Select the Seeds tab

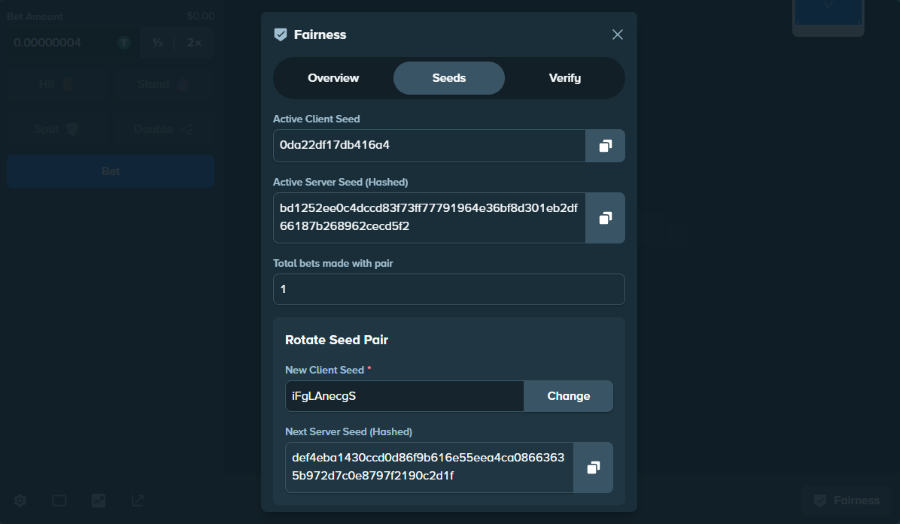pyautogui.click(x=449, y=78)
